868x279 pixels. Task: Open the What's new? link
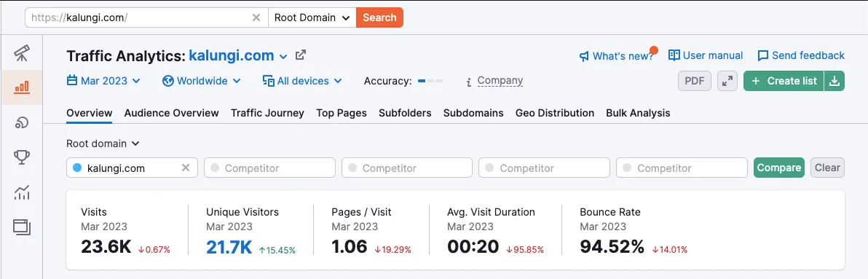617,55
